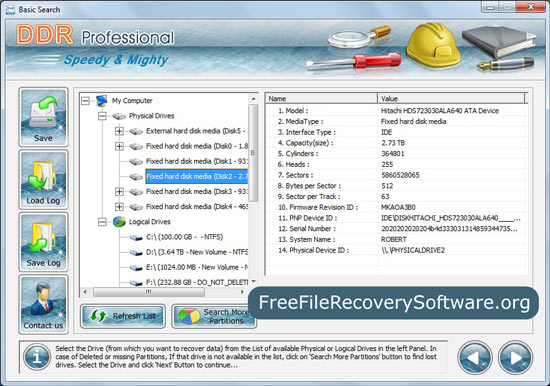
Task: Collapse the Physical Drives node
Action: coord(102,116)
